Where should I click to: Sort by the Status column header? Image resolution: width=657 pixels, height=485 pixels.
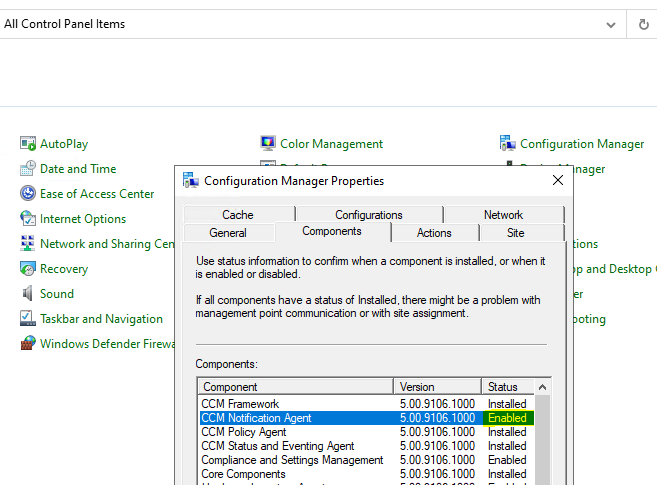[x=508, y=387]
